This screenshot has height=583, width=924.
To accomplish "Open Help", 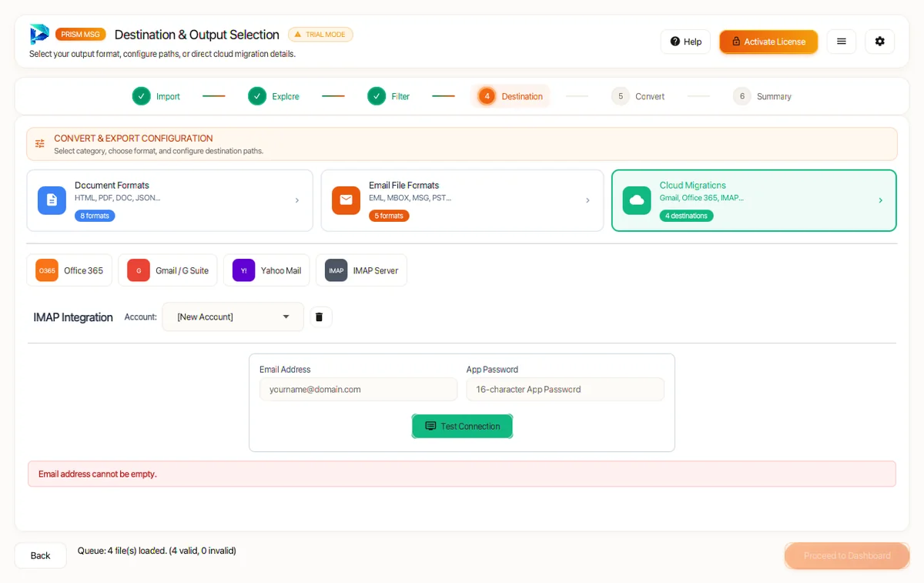I will 685,42.
